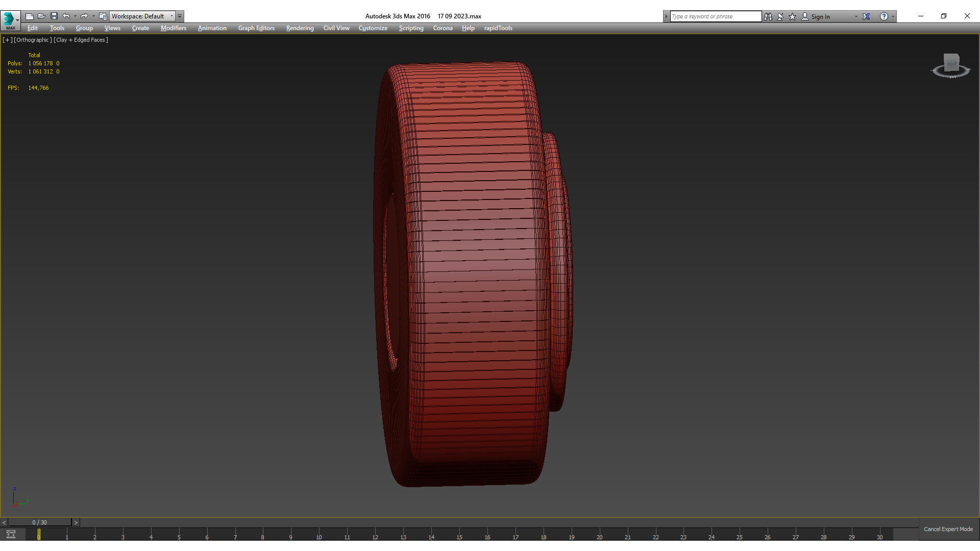
Task: Run search with binoculars icon
Action: [768, 16]
